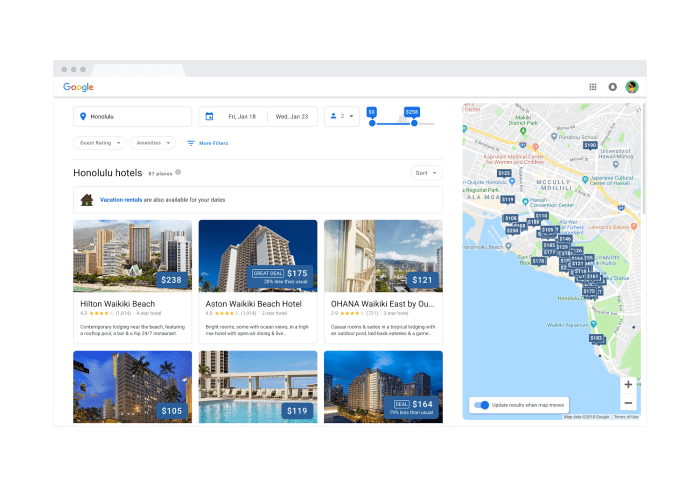The width and height of the screenshot is (700, 487).
Task: Click the $190 price marker on map
Action: 590,146
